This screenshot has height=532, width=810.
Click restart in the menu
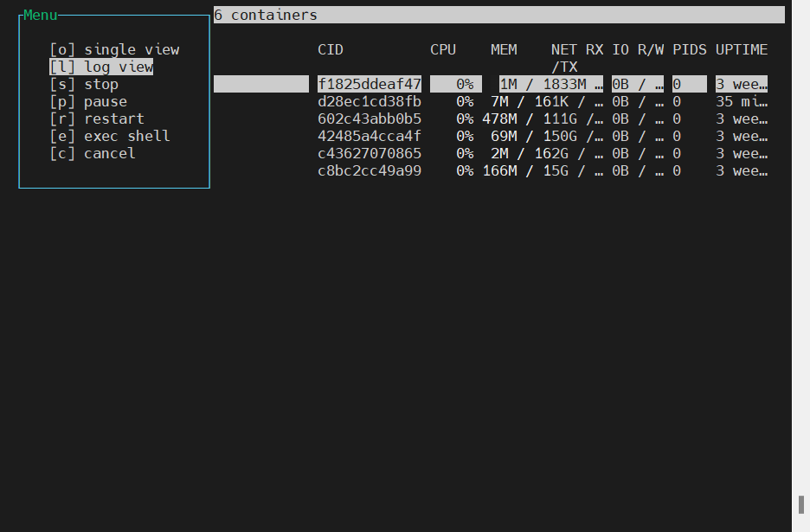pyautogui.click(x=97, y=119)
